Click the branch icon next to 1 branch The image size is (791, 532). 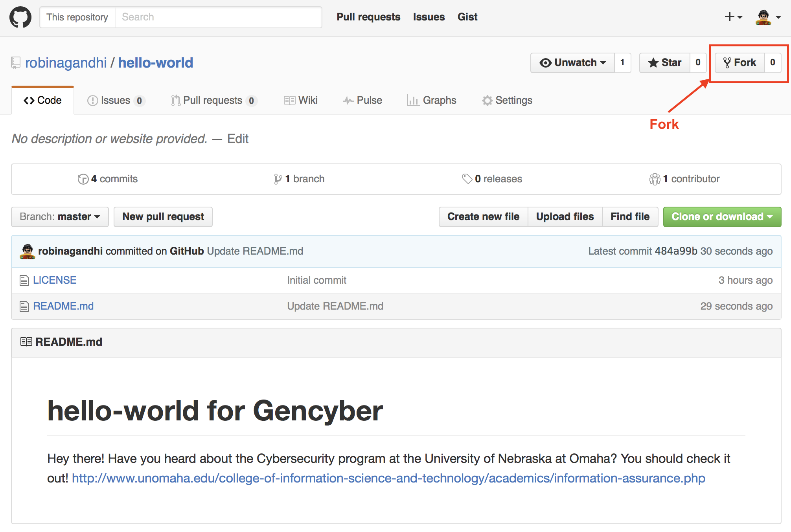tap(278, 179)
